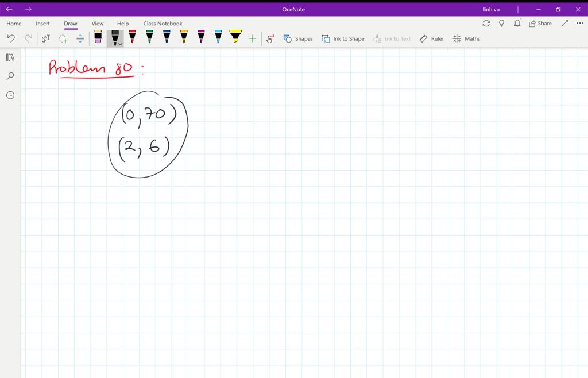Image resolution: width=588 pixels, height=378 pixels.
Task: Open Search in the sidebar
Action: 10,76
